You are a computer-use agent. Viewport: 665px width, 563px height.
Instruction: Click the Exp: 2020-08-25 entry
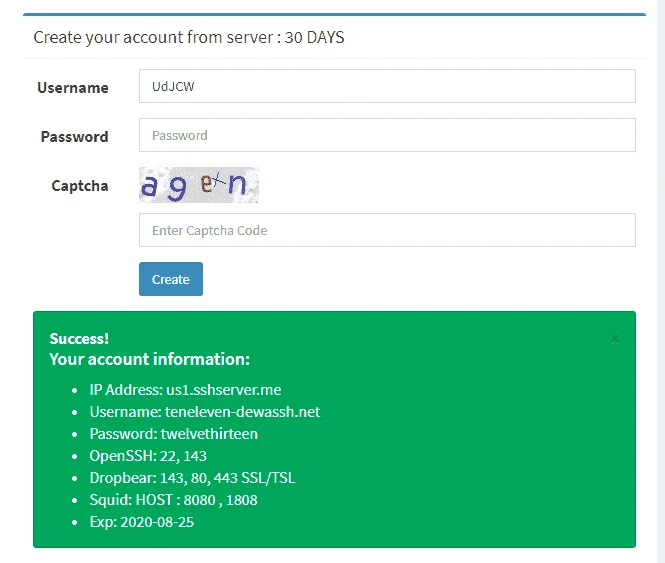coord(142,522)
